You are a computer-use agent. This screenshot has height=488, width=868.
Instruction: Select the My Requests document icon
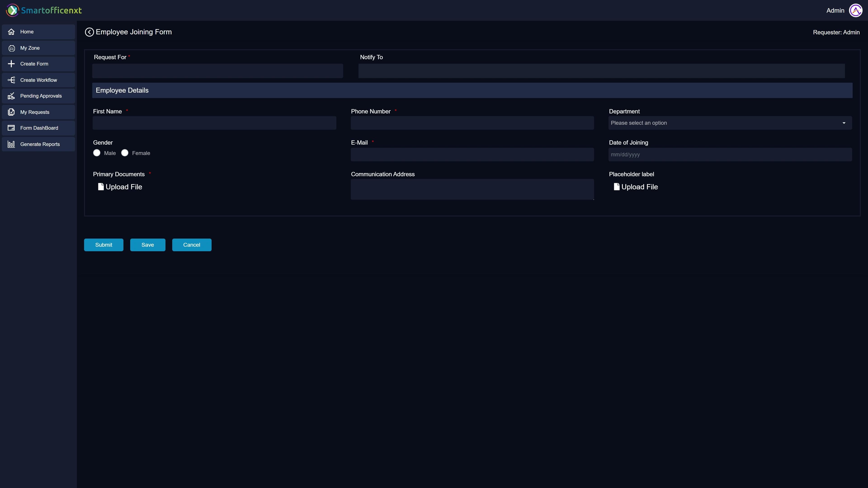pyautogui.click(x=12, y=112)
